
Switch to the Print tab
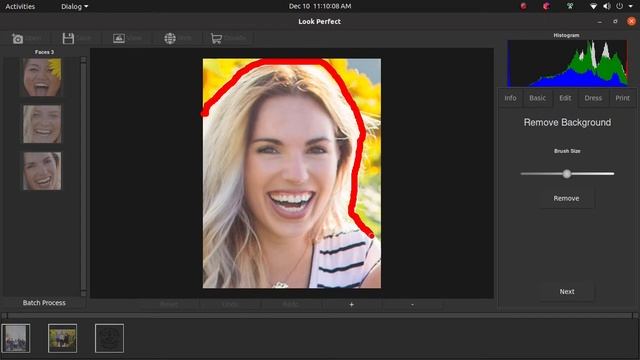pyautogui.click(x=622, y=98)
